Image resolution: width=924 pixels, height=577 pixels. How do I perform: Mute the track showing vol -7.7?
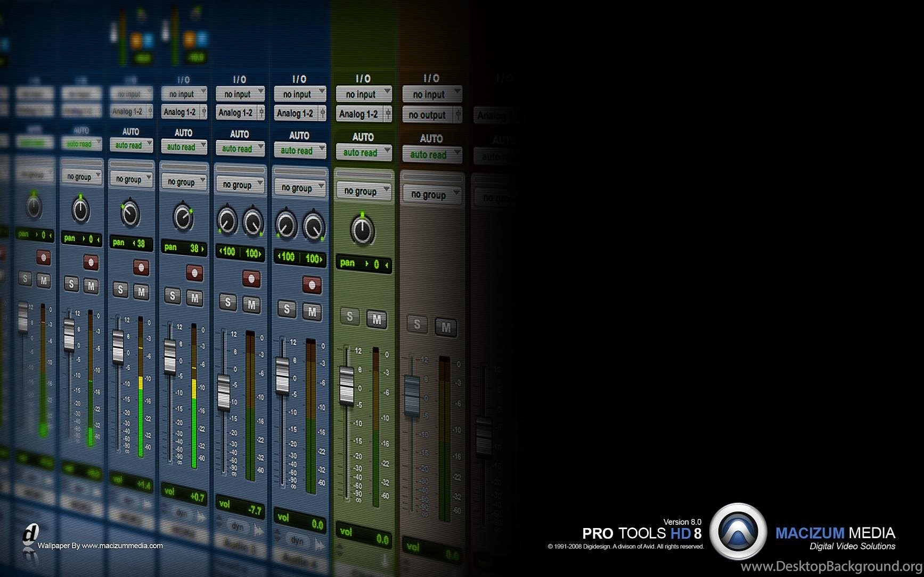pyautogui.click(x=251, y=304)
